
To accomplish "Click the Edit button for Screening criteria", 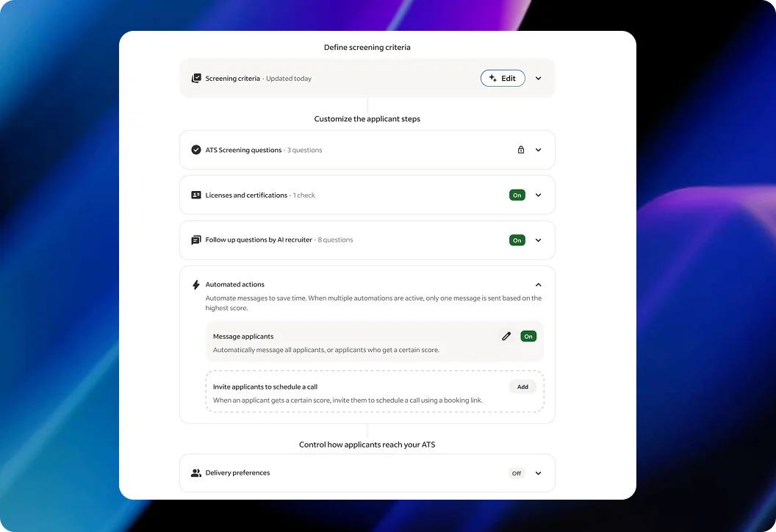I will (503, 78).
